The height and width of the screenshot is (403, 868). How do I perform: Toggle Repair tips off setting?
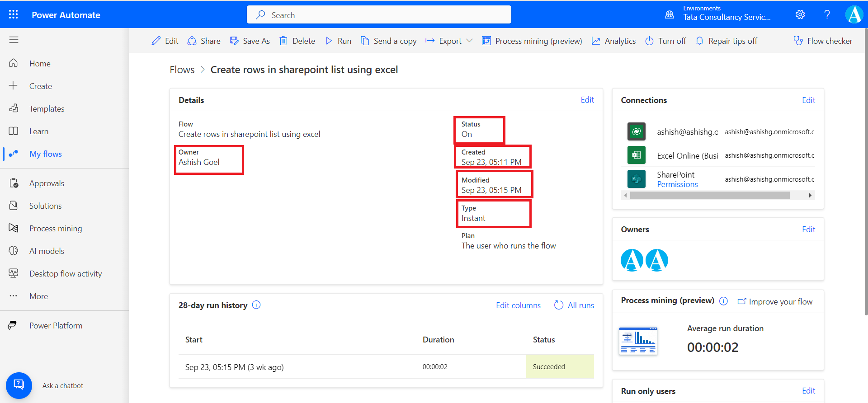click(726, 41)
